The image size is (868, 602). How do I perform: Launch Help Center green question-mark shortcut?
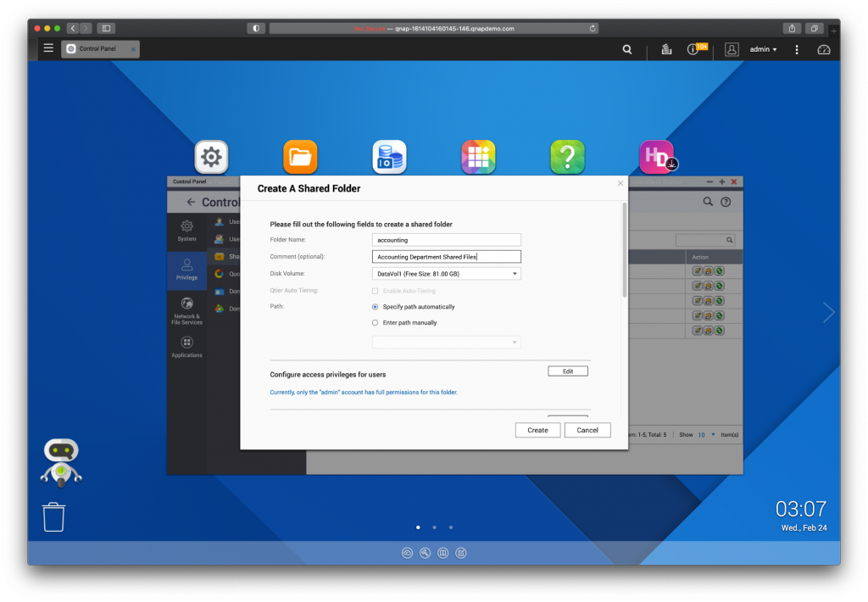point(567,157)
